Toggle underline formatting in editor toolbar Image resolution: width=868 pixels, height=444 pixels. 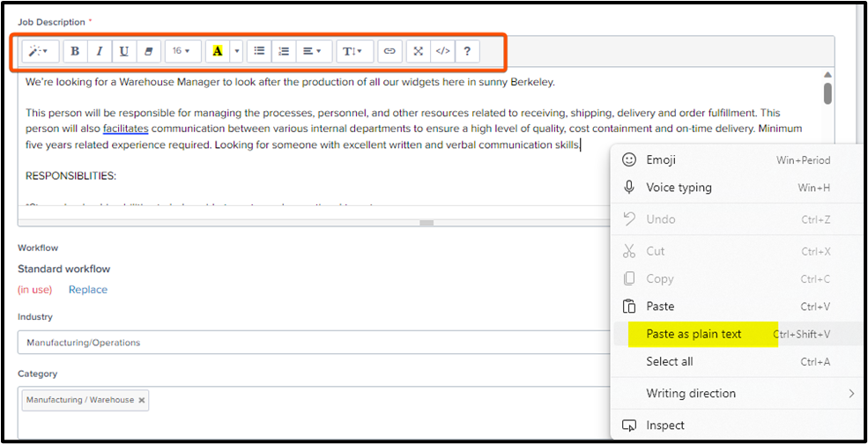[x=124, y=51]
